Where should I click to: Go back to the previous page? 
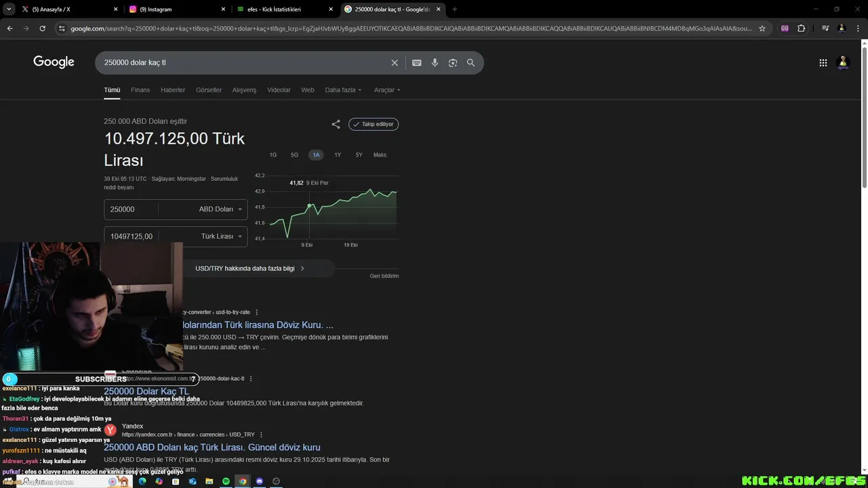pos(9,28)
